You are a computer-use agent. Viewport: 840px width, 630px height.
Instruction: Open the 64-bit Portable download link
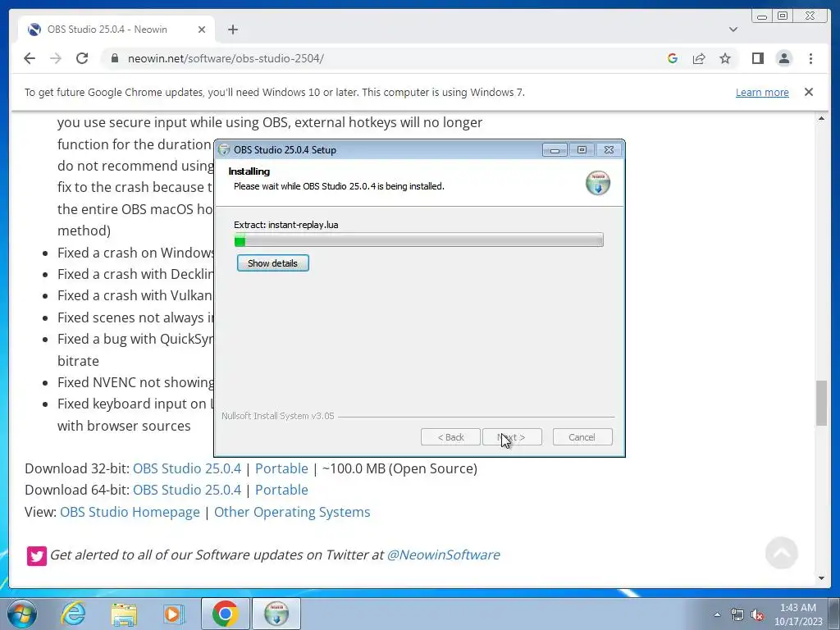[x=281, y=490]
